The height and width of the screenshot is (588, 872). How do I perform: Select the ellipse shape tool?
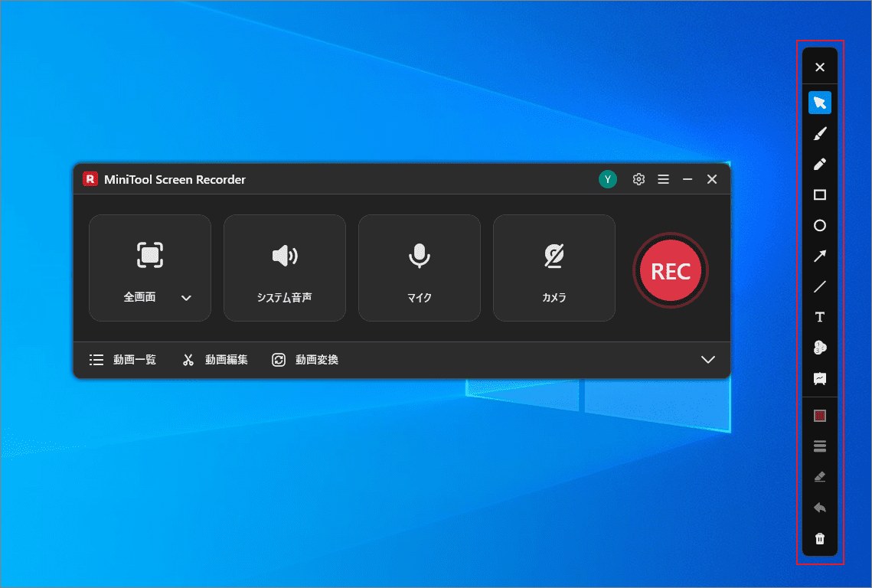click(820, 225)
